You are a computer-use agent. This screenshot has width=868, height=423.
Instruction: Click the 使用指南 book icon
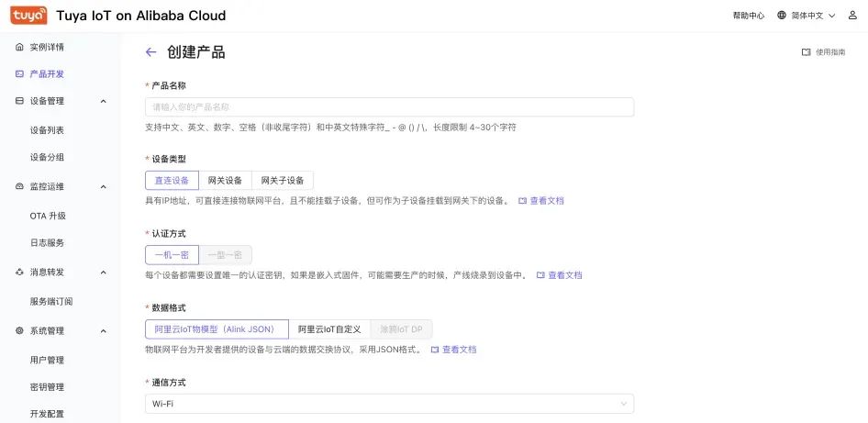(x=806, y=52)
